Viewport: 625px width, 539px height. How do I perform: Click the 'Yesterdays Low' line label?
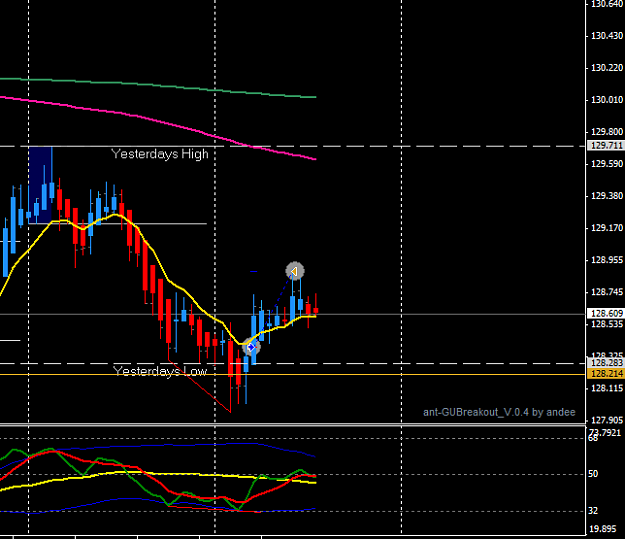(x=160, y=371)
